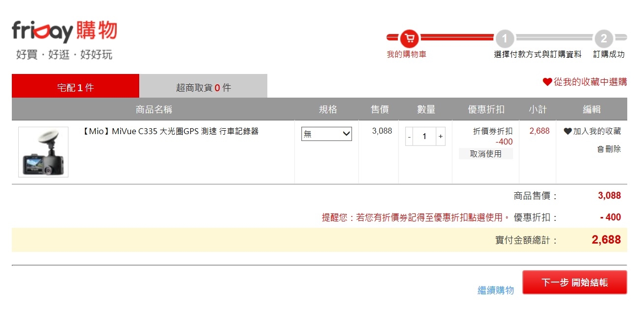The image size is (644, 320).
Task: Click the 我的購物車 step label
Action: 407,55
